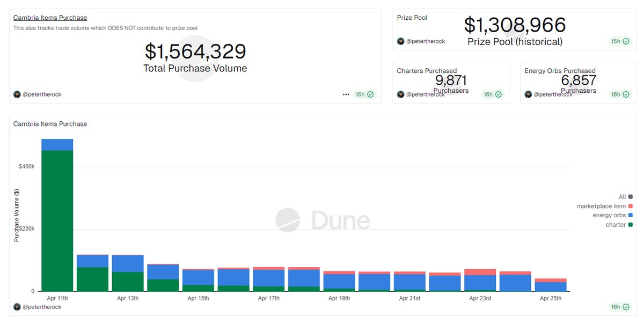The image size is (644, 324).
Task: Click the Apr 25th x-axis label
Action: [551, 298]
